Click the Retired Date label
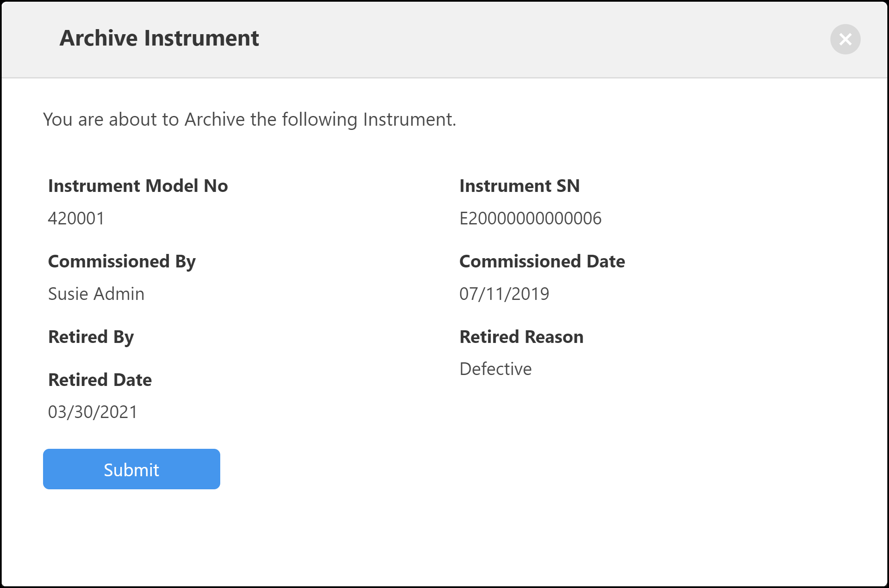 (x=100, y=380)
